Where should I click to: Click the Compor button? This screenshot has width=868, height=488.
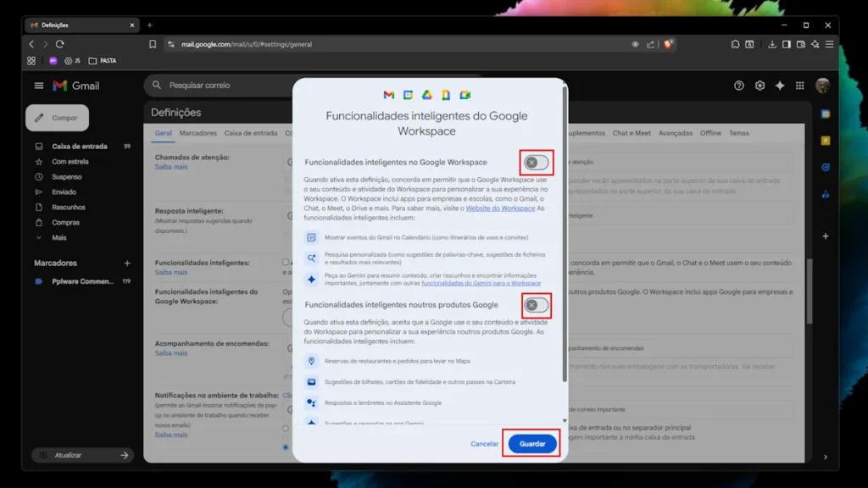(x=57, y=118)
